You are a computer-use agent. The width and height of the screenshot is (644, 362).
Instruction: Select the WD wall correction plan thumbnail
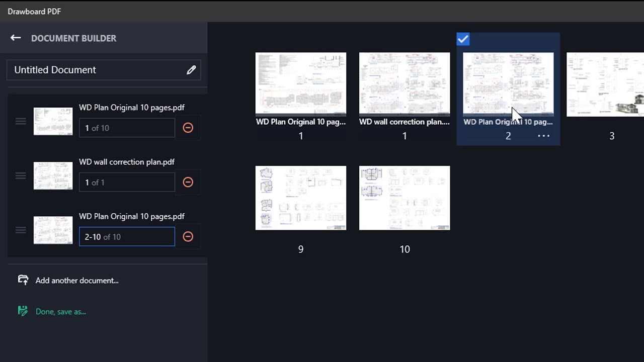(x=405, y=84)
